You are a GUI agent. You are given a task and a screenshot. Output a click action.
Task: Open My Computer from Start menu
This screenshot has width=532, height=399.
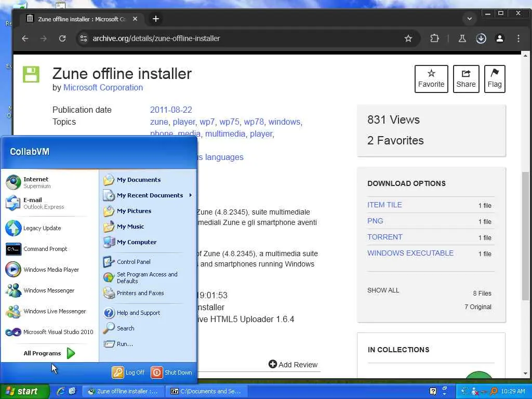(x=148, y=242)
